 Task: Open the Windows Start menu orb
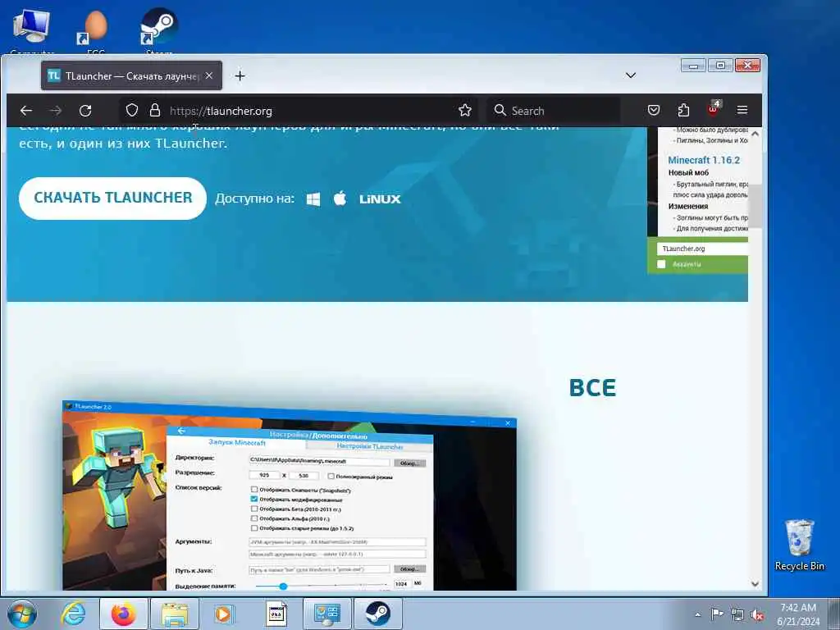tap(22, 614)
